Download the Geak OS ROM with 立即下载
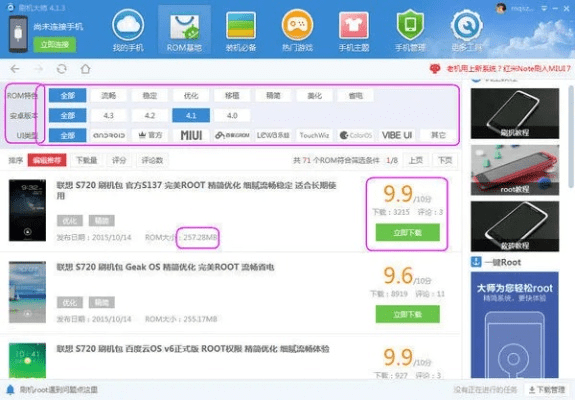The image size is (575, 400). point(407,314)
